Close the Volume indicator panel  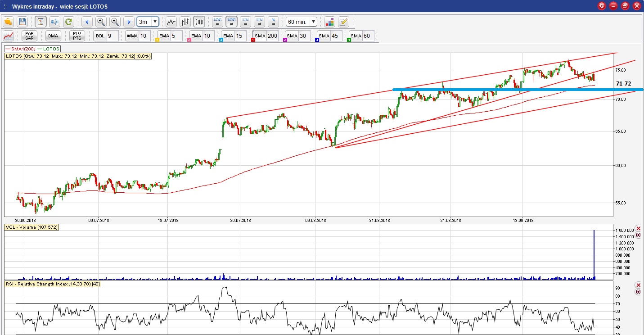coord(638,229)
